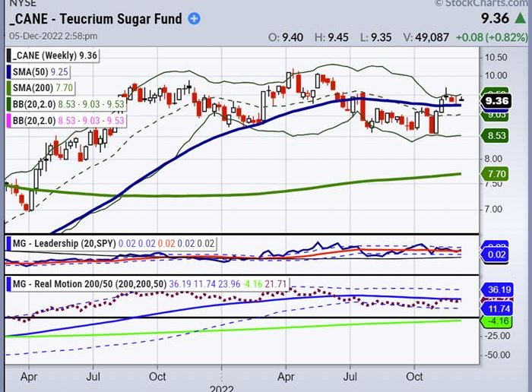Click the StockCharts.com watermark link
Screen dimensions: 532x392
483,3
